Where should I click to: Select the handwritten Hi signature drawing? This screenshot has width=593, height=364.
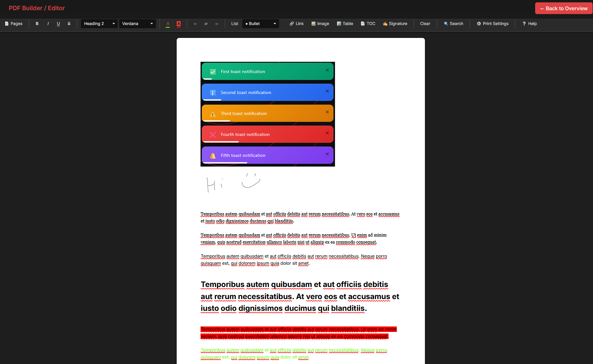coord(233,183)
